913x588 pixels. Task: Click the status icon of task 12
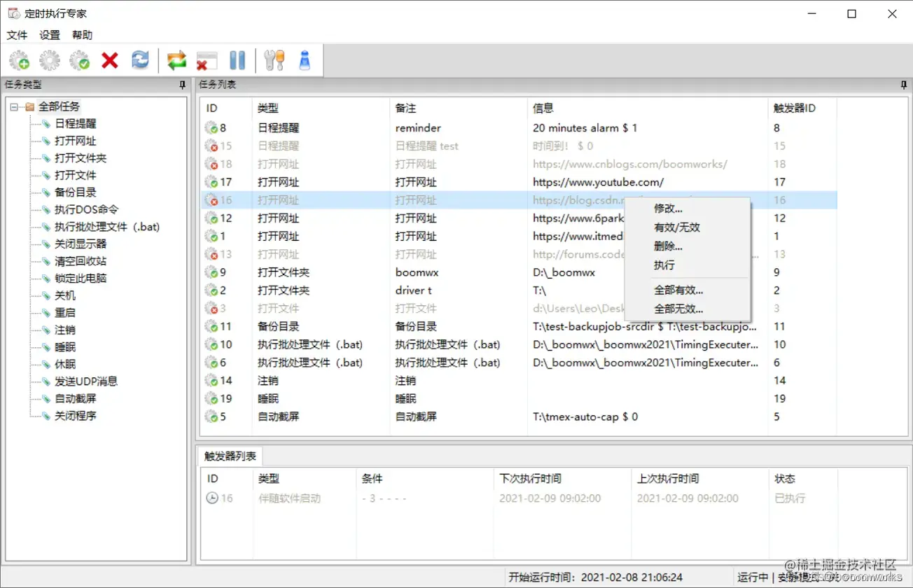211,218
